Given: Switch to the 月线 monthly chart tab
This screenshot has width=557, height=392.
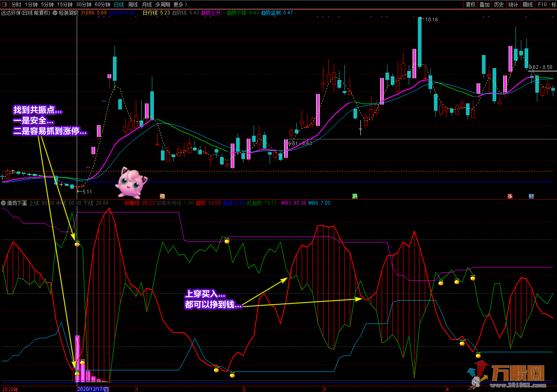Looking at the screenshot, I should click(x=147, y=5).
